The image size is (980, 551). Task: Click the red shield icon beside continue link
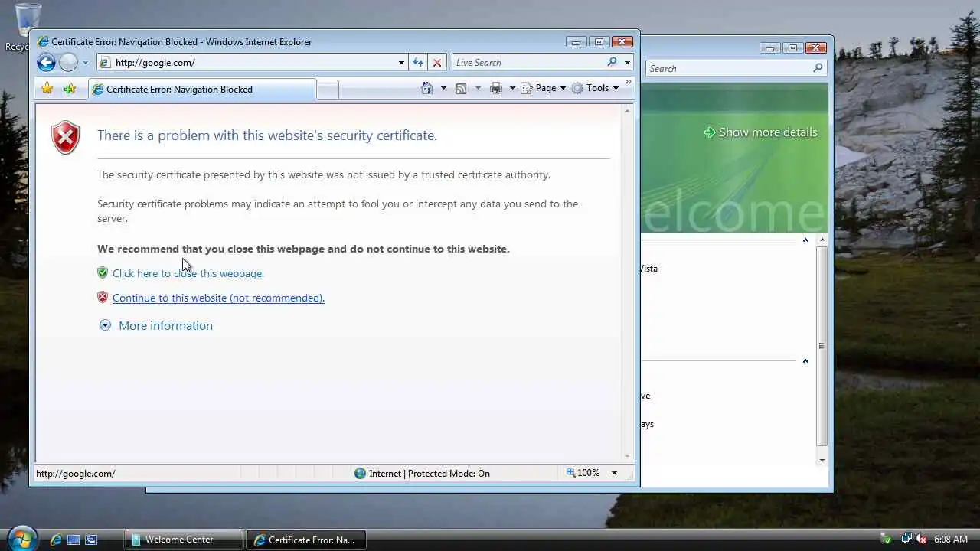103,297
